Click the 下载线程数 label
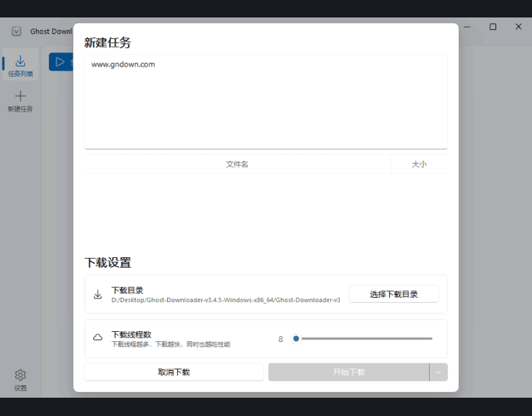The height and width of the screenshot is (416, 532). [x=131, y=334]
